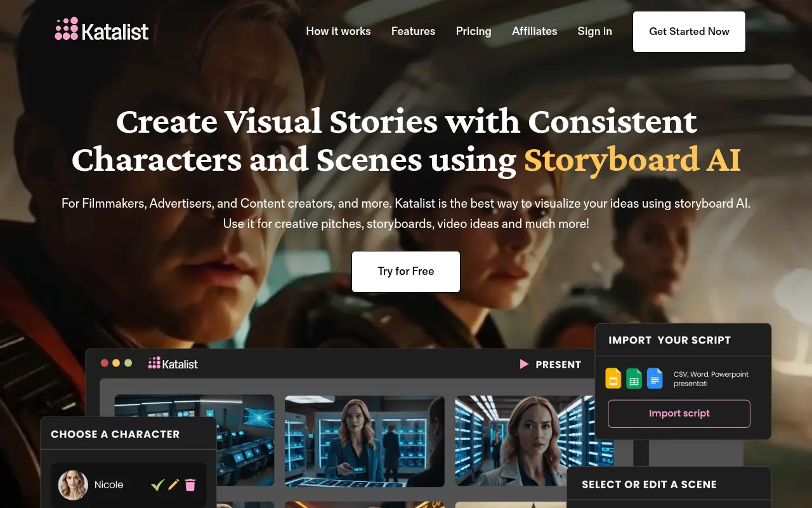The image size is (812, 508).
Task: Select the Google Slides file icon
Action: tap(613, 378)
